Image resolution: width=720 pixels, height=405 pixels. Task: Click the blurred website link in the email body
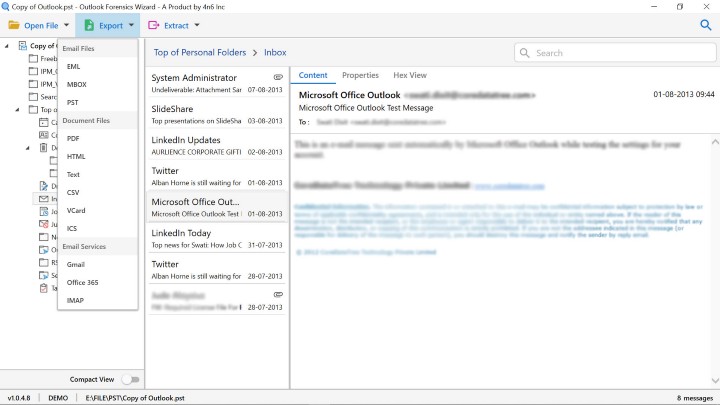(x=510, y=186)
